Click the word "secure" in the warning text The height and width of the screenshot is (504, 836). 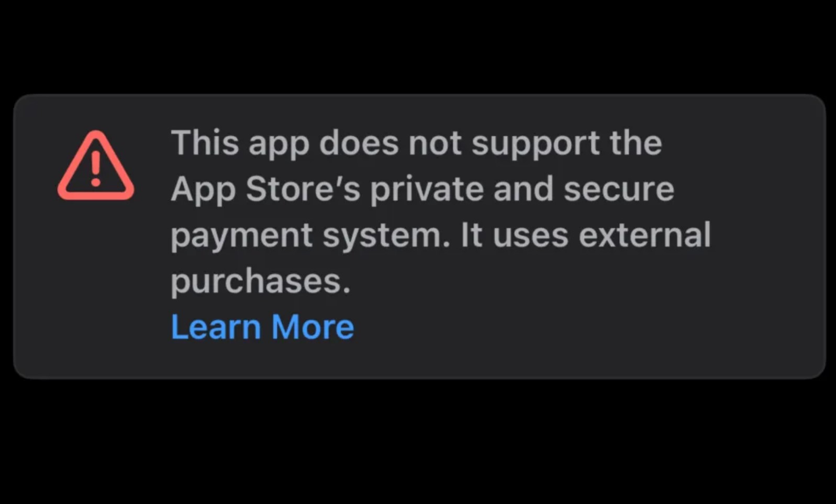619,189
